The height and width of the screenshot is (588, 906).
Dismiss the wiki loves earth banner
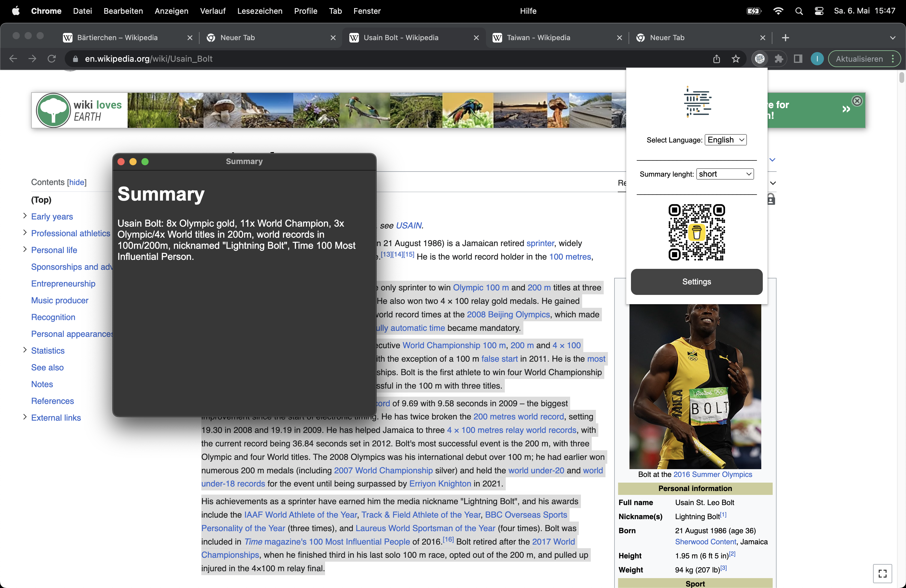[857, 101]
